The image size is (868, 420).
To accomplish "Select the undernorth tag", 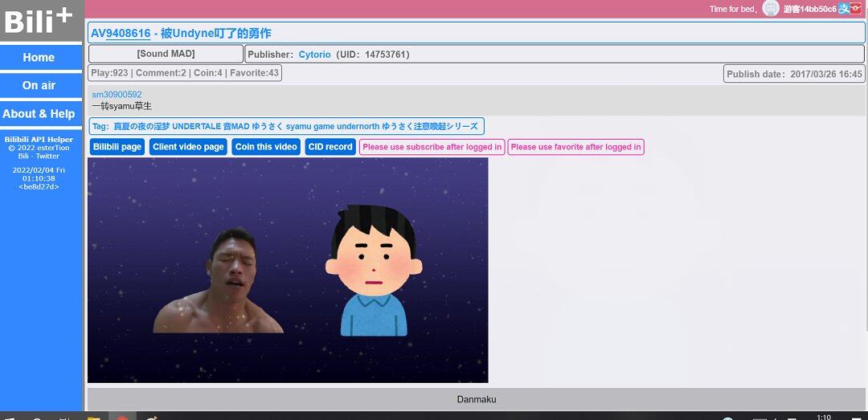I will click(358, 126).
